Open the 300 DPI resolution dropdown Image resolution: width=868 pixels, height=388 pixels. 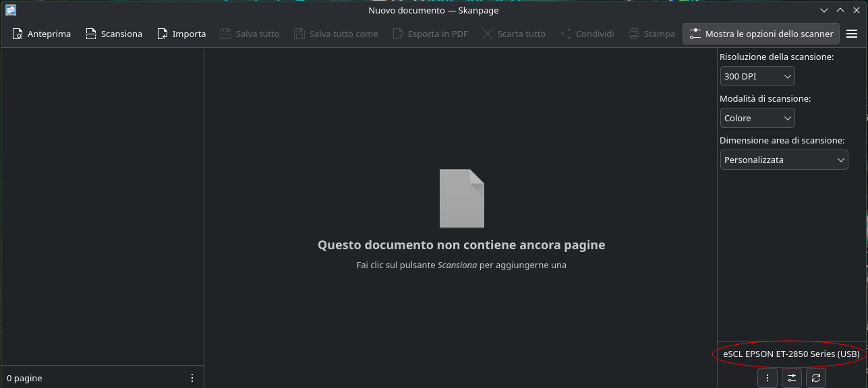point(757,77)
